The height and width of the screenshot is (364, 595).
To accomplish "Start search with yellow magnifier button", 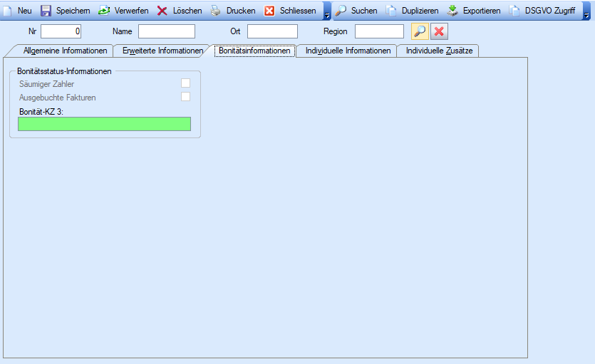I will point(420,31).
